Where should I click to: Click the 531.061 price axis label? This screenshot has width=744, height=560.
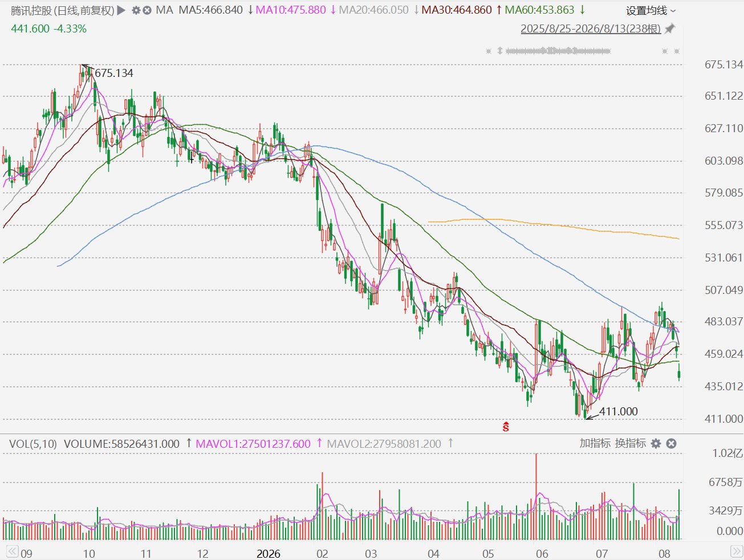[723, 257]
